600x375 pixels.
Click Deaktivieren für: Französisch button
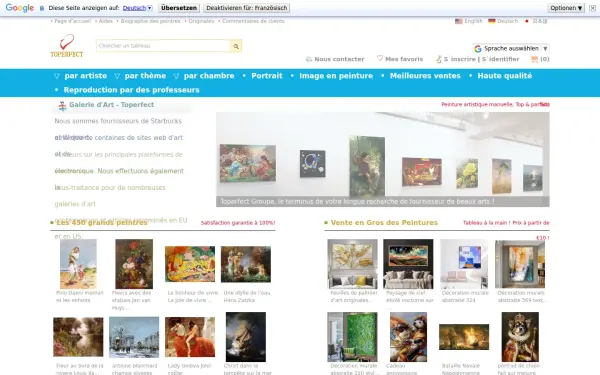click(247, 8)
